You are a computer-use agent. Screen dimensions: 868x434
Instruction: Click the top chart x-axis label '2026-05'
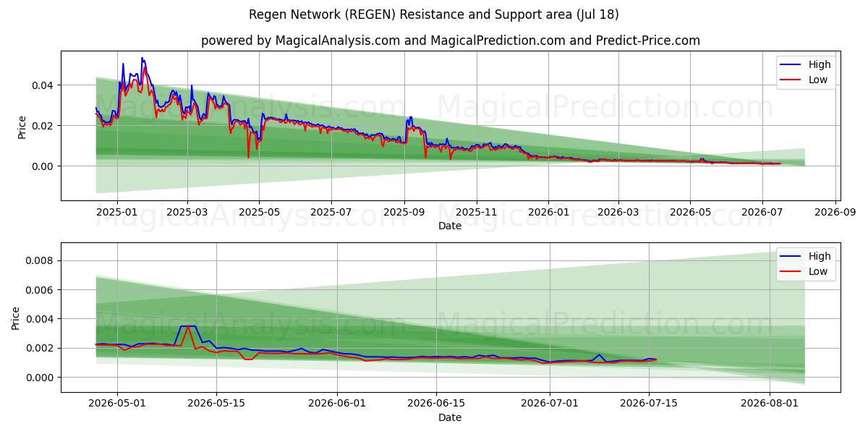click(691, 213)
